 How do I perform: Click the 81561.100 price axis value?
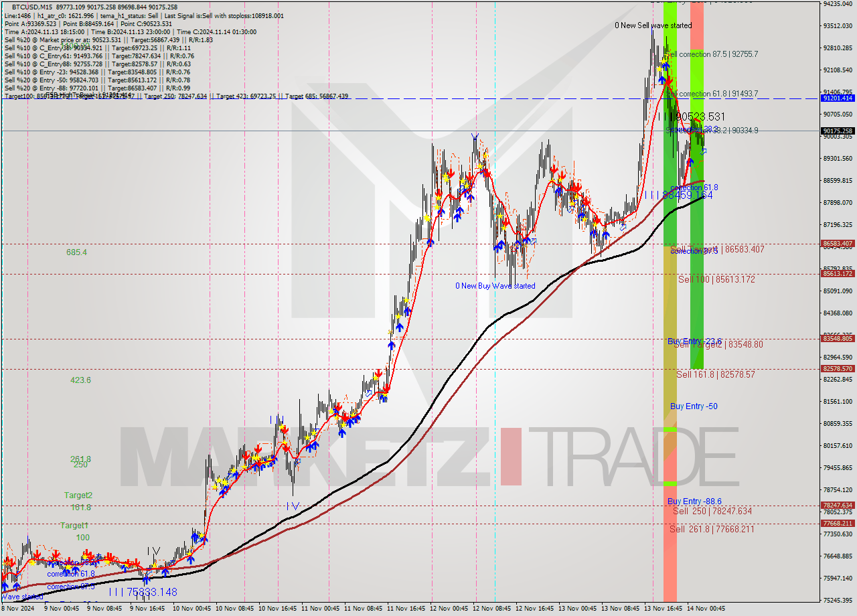(x=838, y=401)
